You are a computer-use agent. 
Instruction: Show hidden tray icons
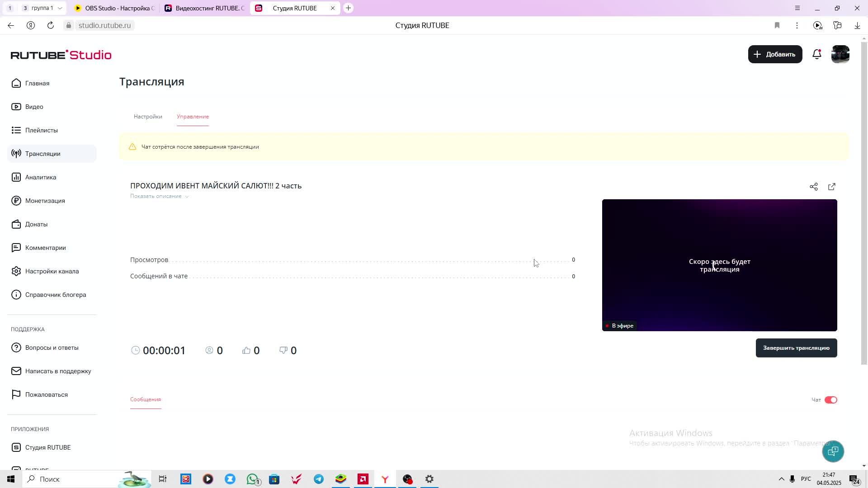[x=781, y=479]
